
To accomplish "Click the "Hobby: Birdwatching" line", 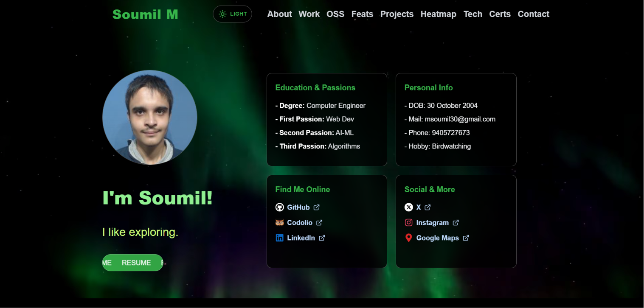I will click(438, 146).
